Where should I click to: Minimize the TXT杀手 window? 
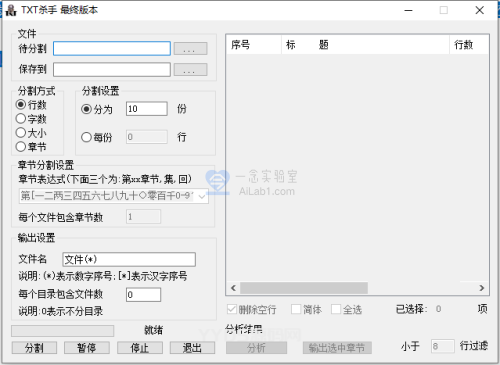pos(409,10)
